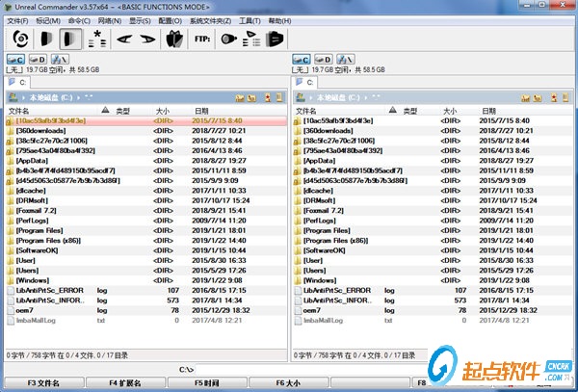578x392 pixels.
Task: Click the second folder icon in right path bar
Action: click(538, 98)
